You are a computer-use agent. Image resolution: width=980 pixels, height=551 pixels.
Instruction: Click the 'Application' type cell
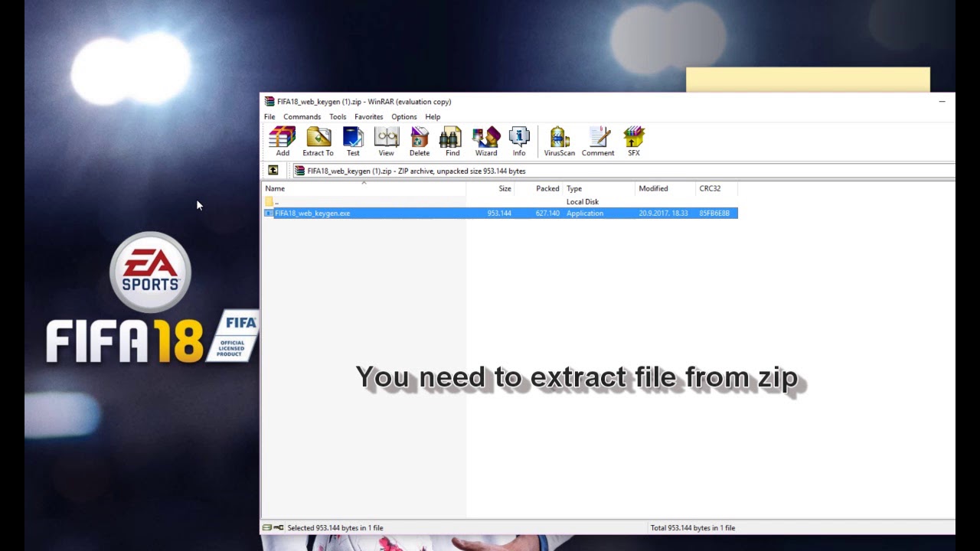[x=585, y=214]
